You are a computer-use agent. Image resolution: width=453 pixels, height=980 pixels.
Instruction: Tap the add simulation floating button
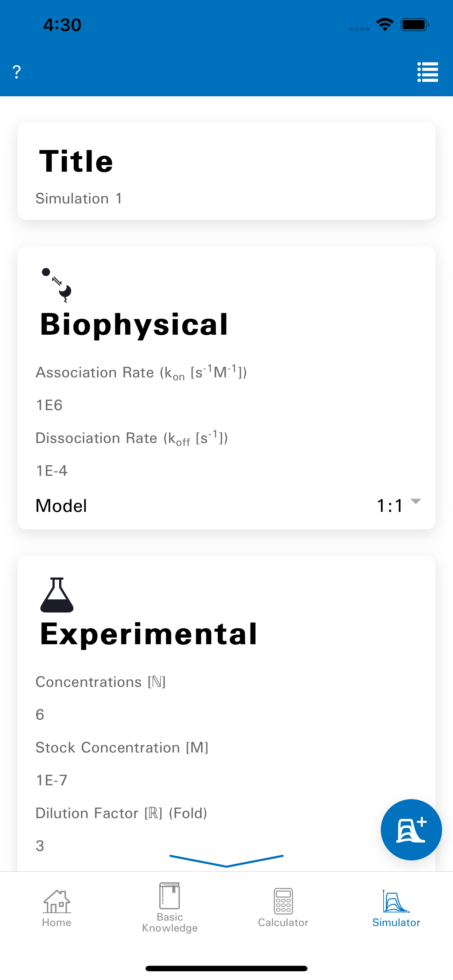(411, 829)
